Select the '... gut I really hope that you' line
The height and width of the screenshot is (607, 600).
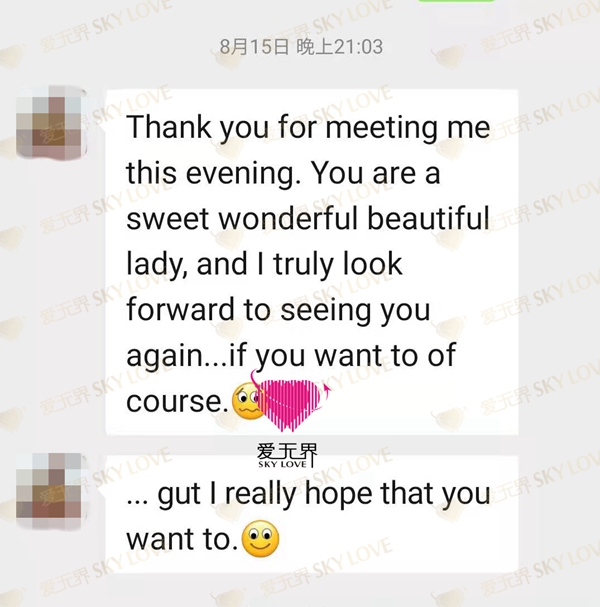(309, 494)
